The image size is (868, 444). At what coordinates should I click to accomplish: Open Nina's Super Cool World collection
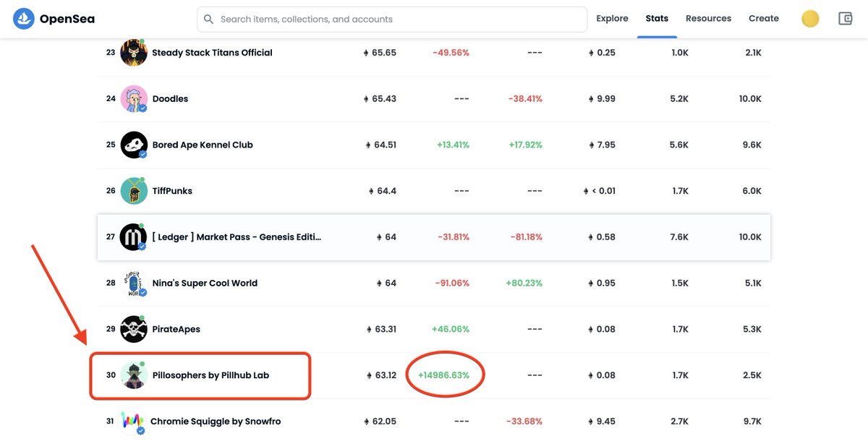(x=205, y=283)
